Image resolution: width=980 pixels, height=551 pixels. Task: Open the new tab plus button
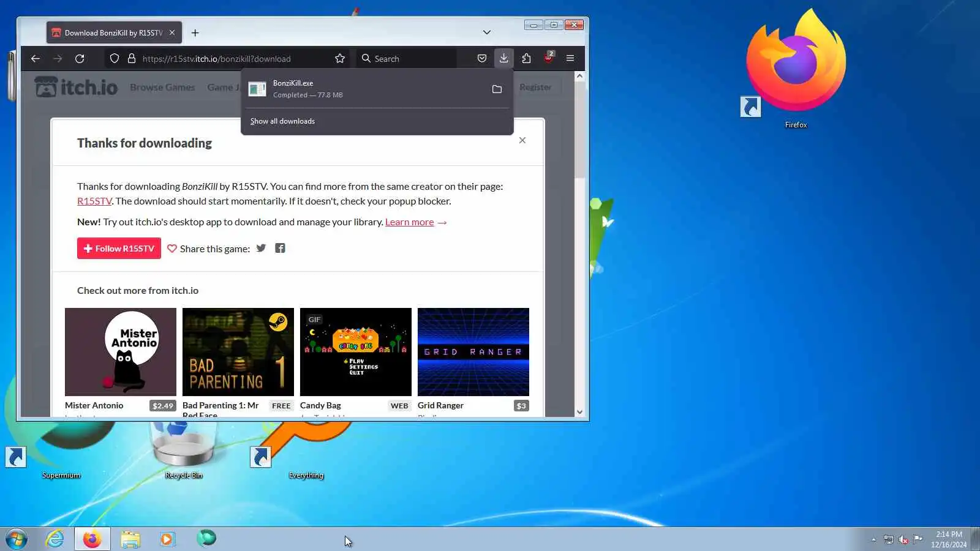point(195,33)
